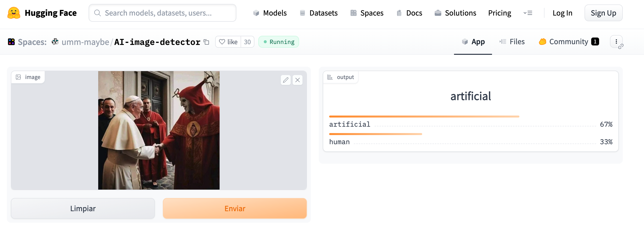Focus the search models input field
Viewport: 644px width, 239px height.
pyautogui.click(x=163, y=13)
